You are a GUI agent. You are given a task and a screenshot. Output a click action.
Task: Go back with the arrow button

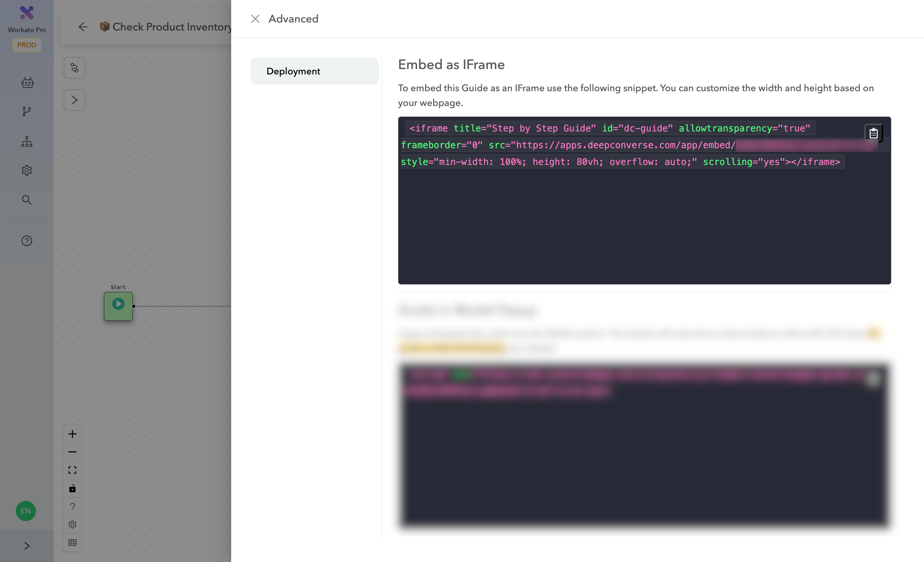83,27
